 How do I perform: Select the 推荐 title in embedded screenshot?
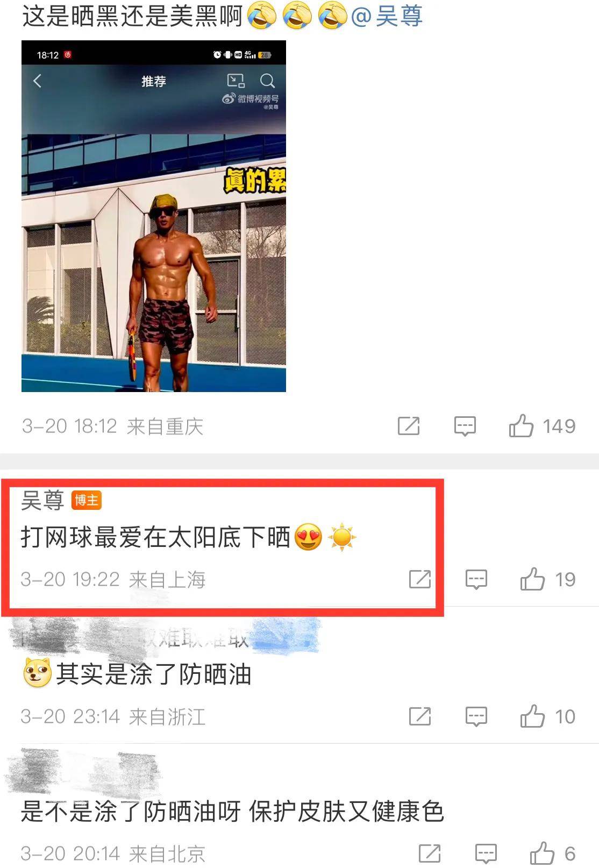154,81
